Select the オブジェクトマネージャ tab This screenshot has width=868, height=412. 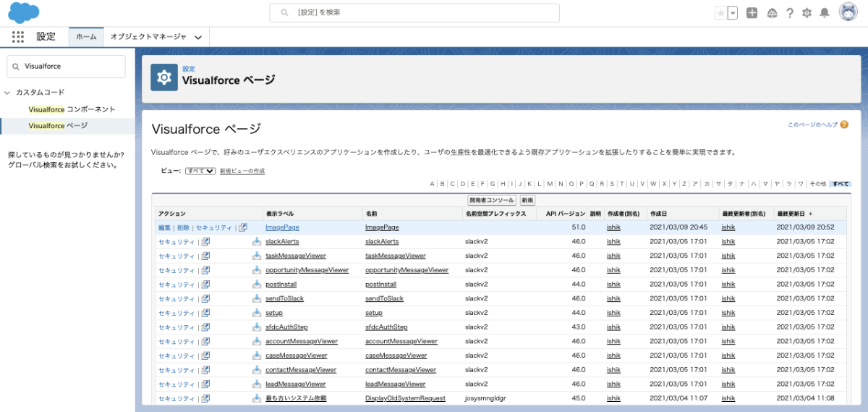pyautogui.click(x=148, y=36)
